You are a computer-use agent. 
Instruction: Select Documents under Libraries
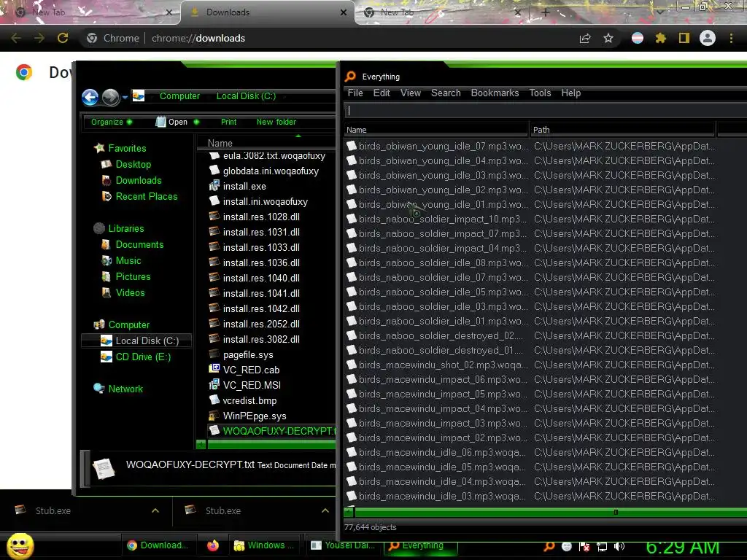(x=139, y=244)
